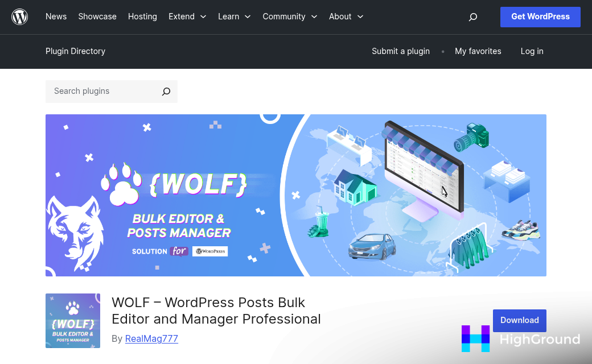The height and width of the screenshot is (364, 592).
Task: Click the magnifier icon in the plugin search box
Action: (166, 91)
